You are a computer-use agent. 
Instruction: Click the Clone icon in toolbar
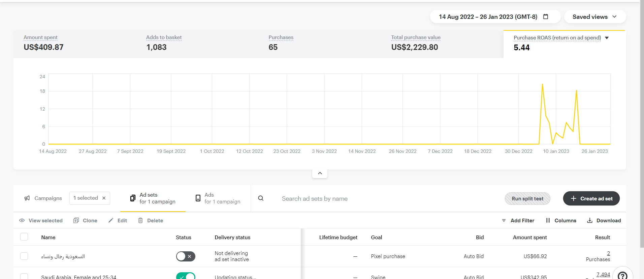pos(76,220)
